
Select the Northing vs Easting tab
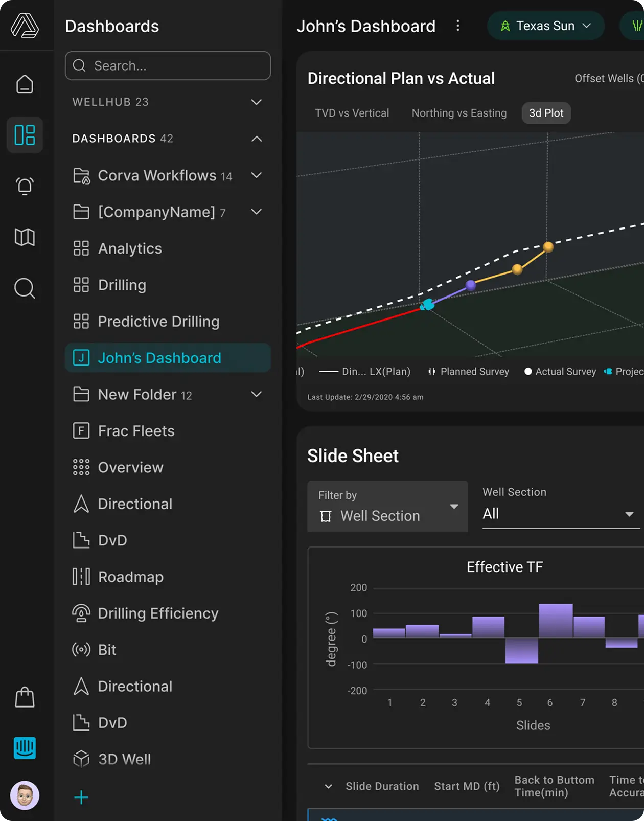[459, 113]
